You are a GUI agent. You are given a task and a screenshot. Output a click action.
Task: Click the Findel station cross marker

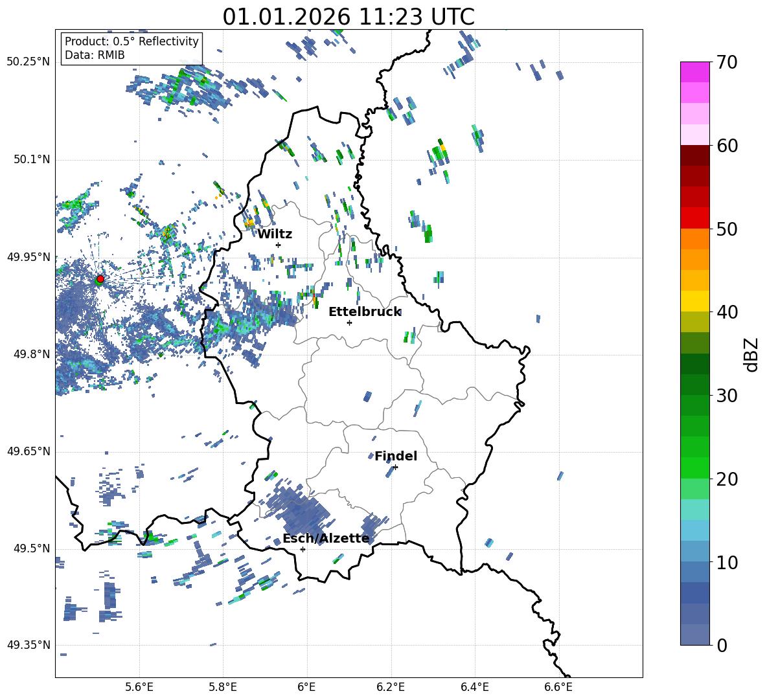tap(395, 467)
